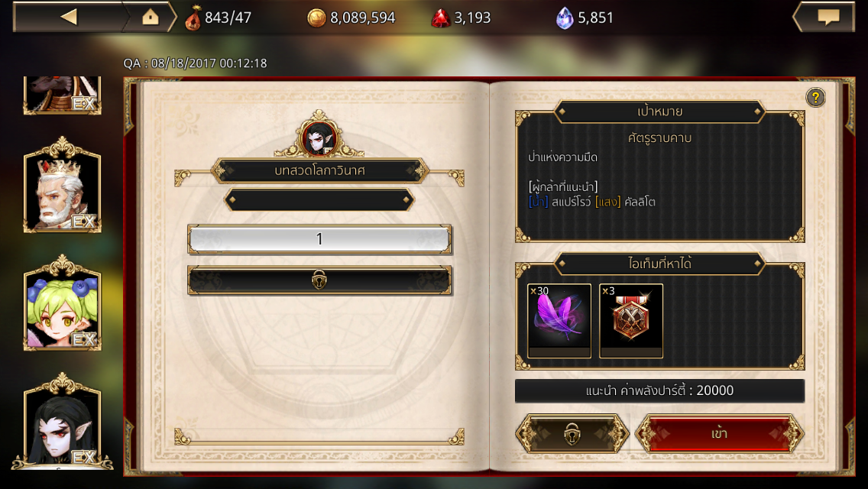Click the red เข้า enter button

point(719,434)
